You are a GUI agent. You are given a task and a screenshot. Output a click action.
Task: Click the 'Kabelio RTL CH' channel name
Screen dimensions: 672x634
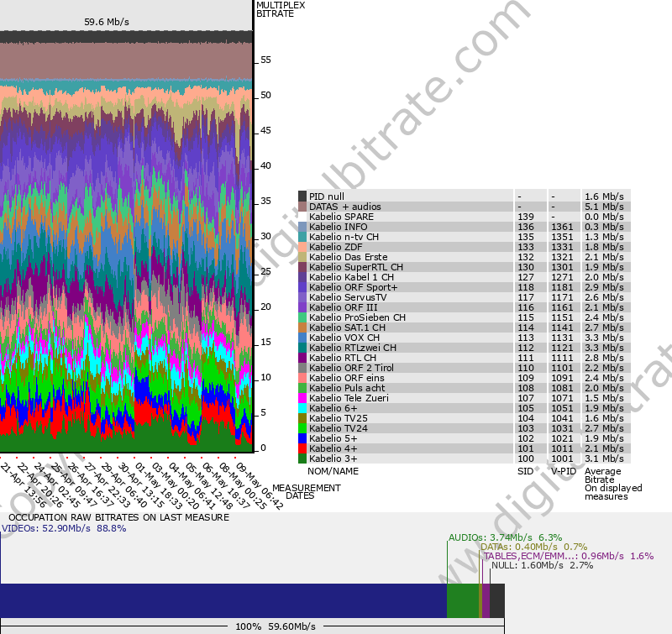(x=343, y=358)
